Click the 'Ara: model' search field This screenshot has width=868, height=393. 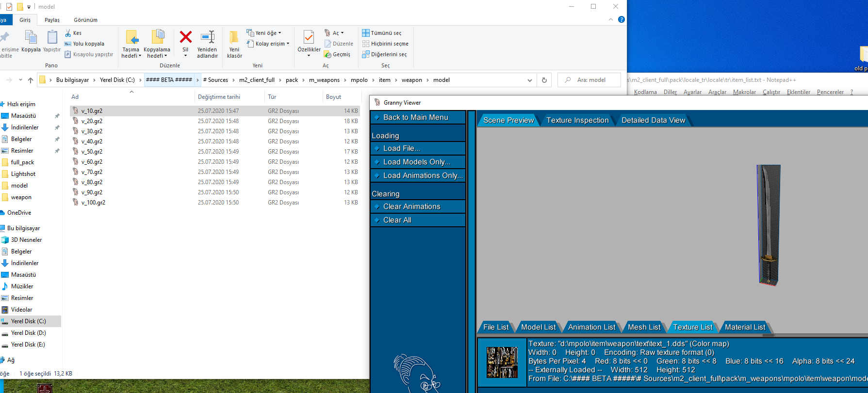(x=590, y=80)
